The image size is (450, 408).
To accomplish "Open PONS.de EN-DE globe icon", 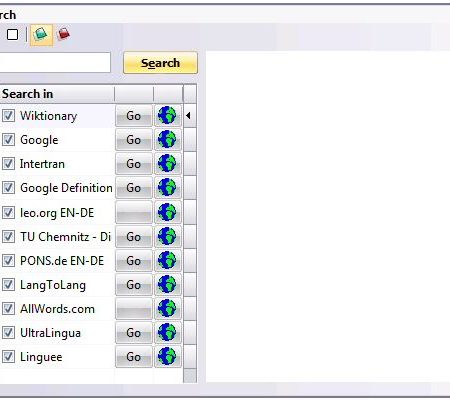I will (167, 260).
